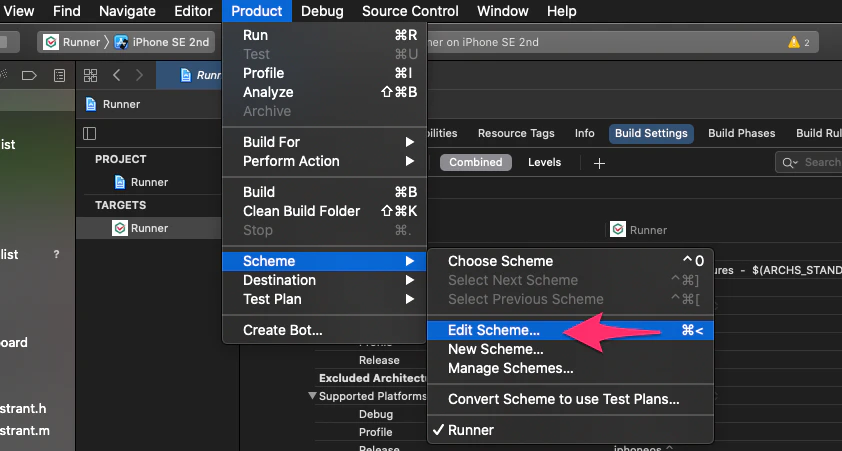Click the plus add setting button
Viewport: 842px width, 451px height.
(599, 163)
